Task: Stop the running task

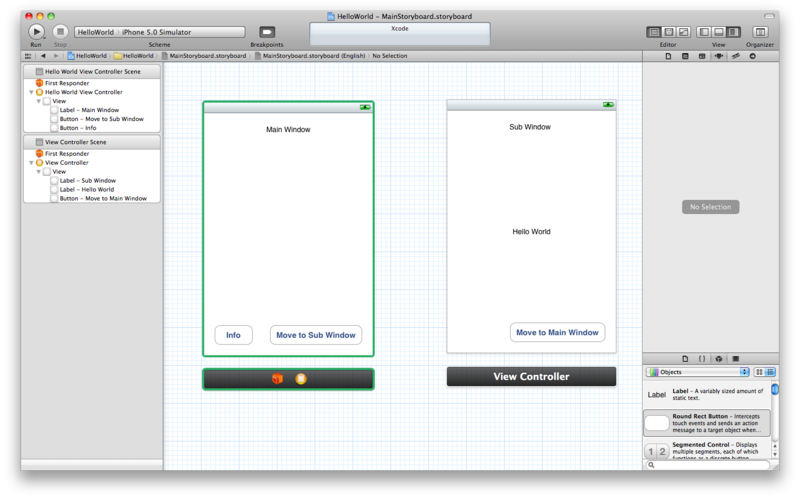Action: point(60,32)
